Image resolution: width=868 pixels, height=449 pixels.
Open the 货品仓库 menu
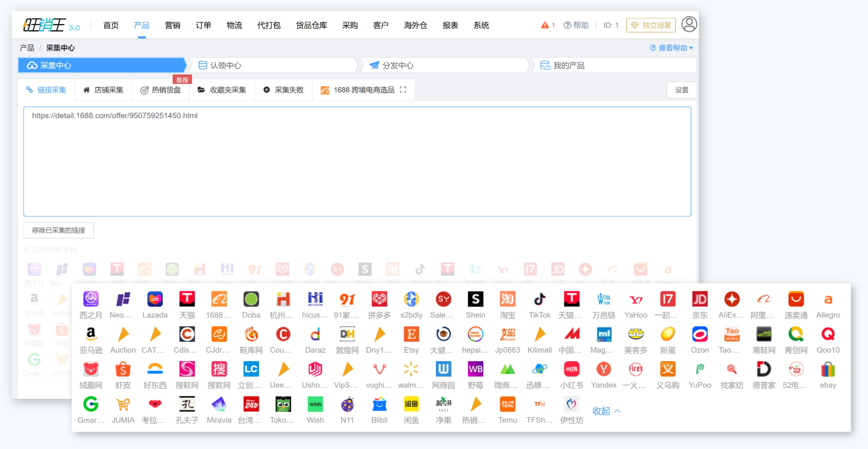click(311, 25)
